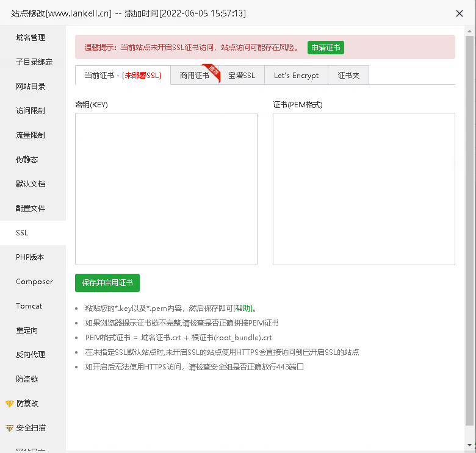Select 默认文档 sidebar item
Viewport: 476px width, 453px height.
point(31,184)
